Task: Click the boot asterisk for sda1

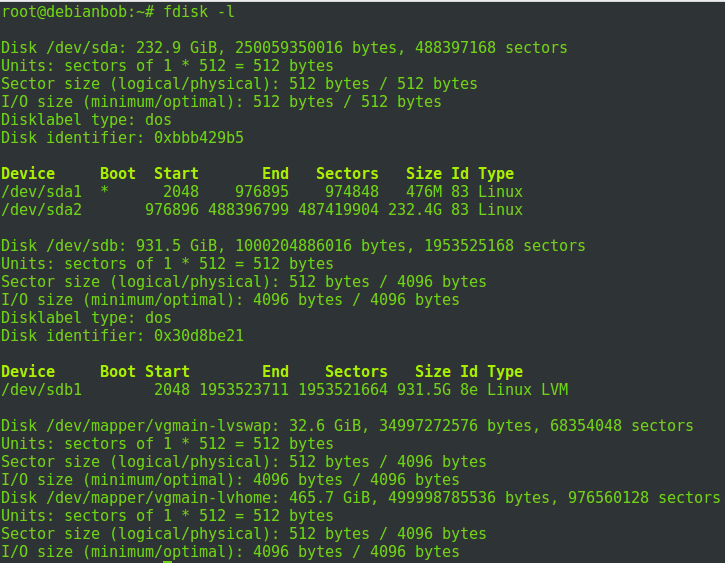Action: click(104, 190)
